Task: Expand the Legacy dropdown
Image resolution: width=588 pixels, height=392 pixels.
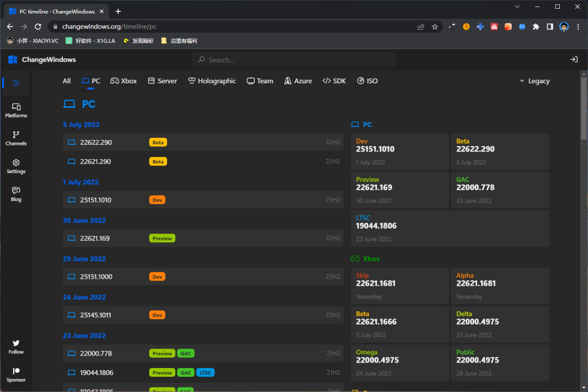Action: pyautogui.click(x=534, y=81)
